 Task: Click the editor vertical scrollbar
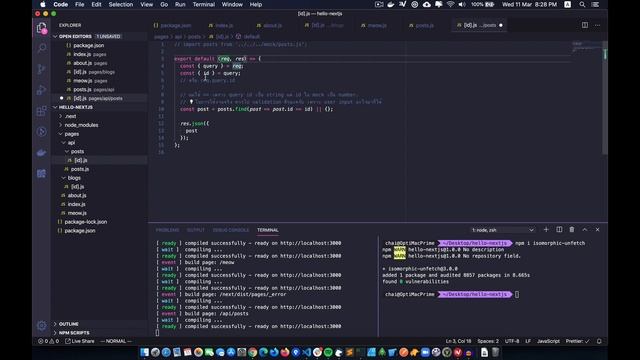point(605,98)
